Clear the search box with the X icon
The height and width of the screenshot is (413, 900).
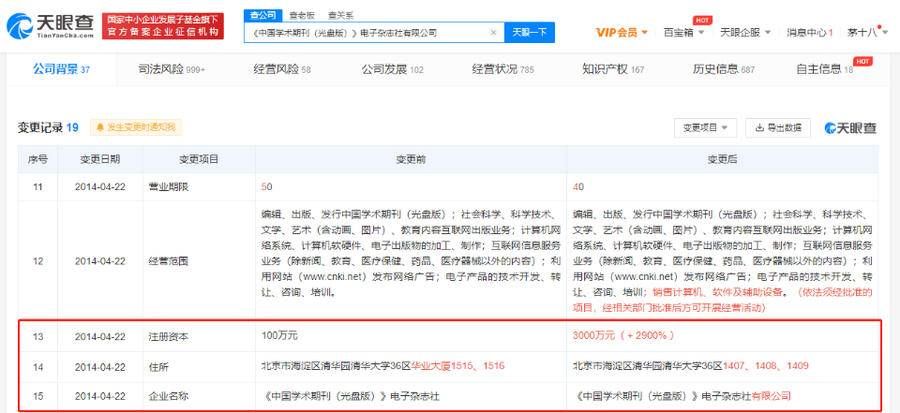(x=493, y=33)
